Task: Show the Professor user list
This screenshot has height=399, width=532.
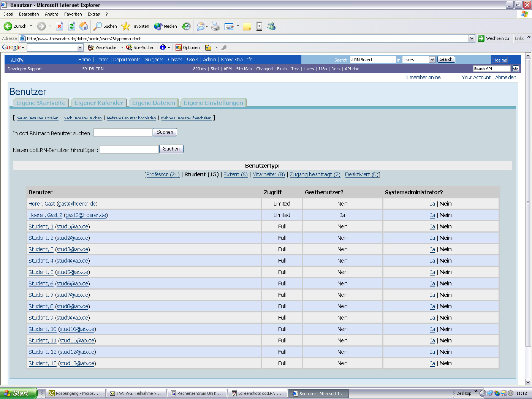Action: pyautogui.click(x=162, y=174)
